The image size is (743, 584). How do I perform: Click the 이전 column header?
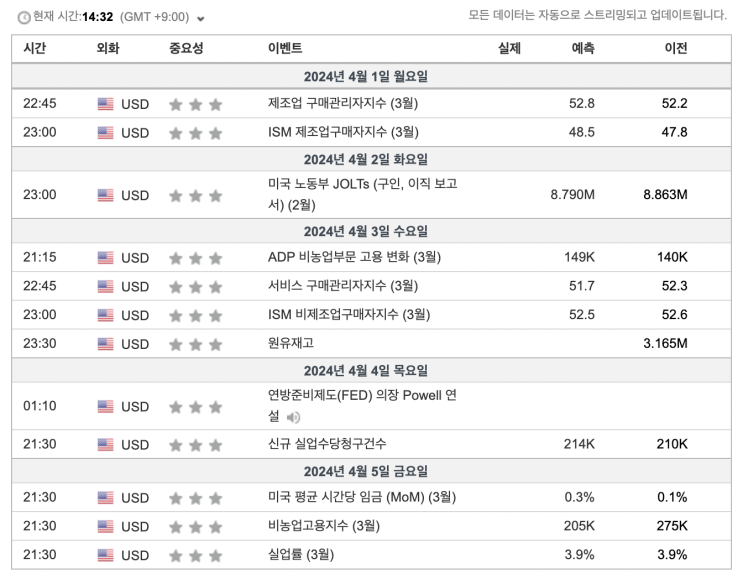(676, 48)
